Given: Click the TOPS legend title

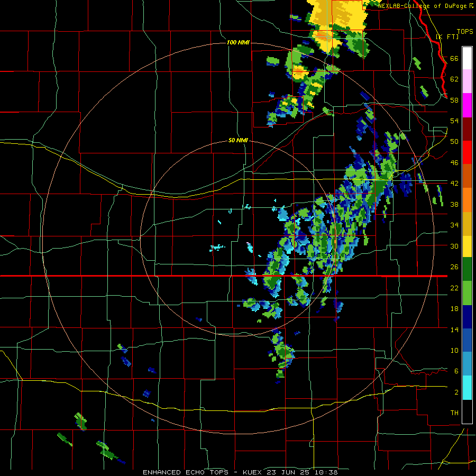Looking at the screenshot, I should pos(465,31).
